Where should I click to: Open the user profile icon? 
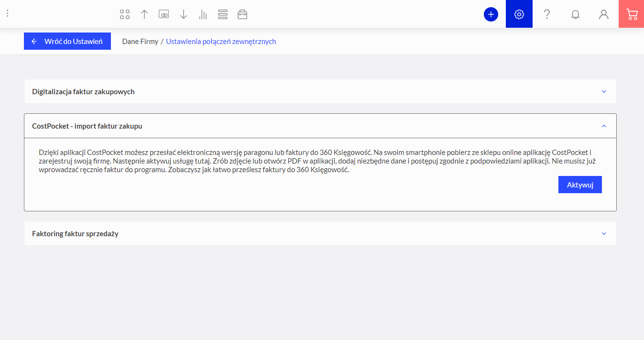pyautogui.click(x=604, y=14)
